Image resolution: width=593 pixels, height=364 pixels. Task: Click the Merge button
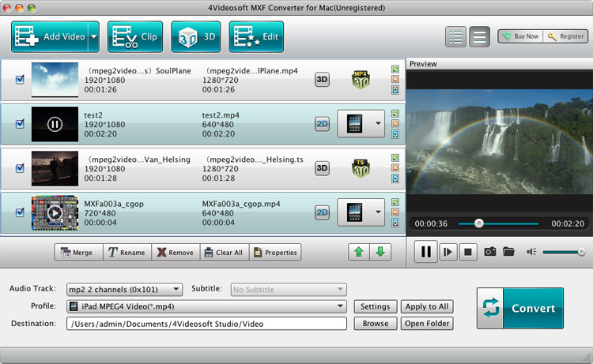coord(78,252)
